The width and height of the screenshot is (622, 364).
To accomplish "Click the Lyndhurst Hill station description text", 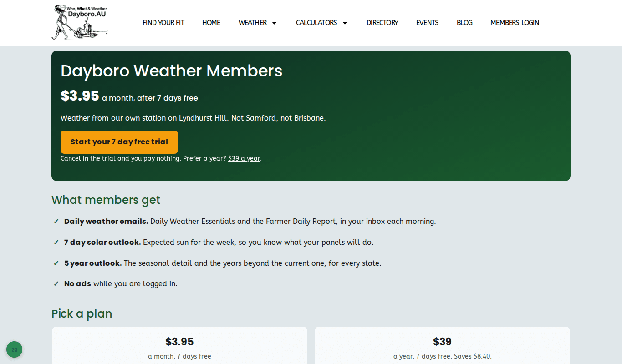I will pos(193,118).
